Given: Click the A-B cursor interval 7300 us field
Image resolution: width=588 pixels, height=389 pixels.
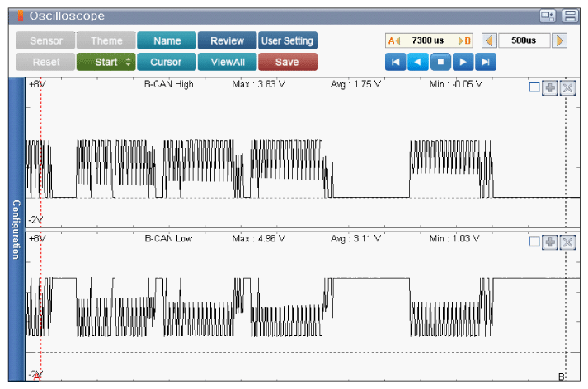Looking at the screenshot, I should pos(428,40).
